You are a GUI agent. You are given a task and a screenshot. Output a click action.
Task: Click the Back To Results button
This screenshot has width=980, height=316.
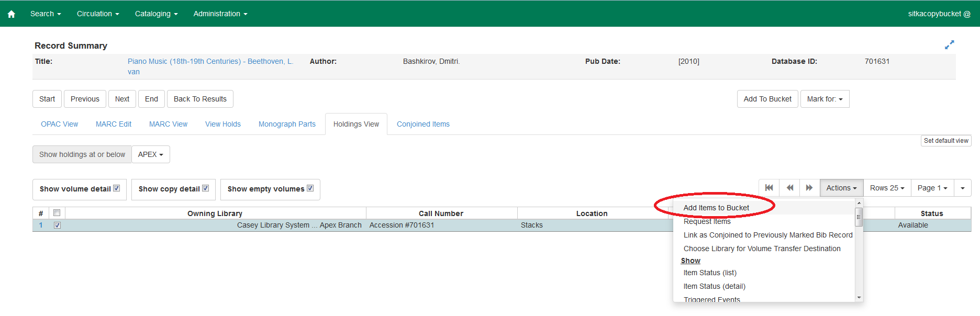(200, 99)
